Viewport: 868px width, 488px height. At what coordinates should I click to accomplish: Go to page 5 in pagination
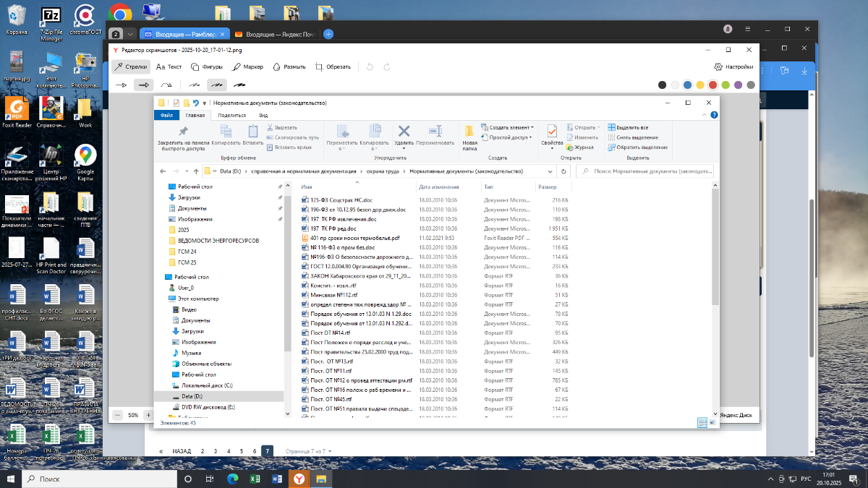tap(242, 450)
